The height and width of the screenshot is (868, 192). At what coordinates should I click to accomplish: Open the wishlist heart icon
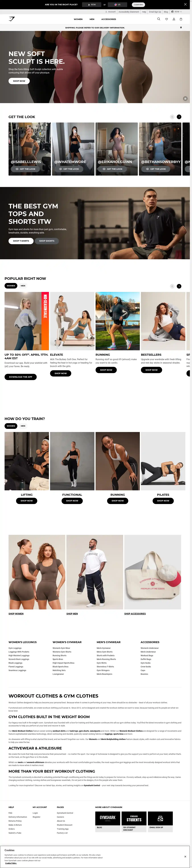(166, 19)
